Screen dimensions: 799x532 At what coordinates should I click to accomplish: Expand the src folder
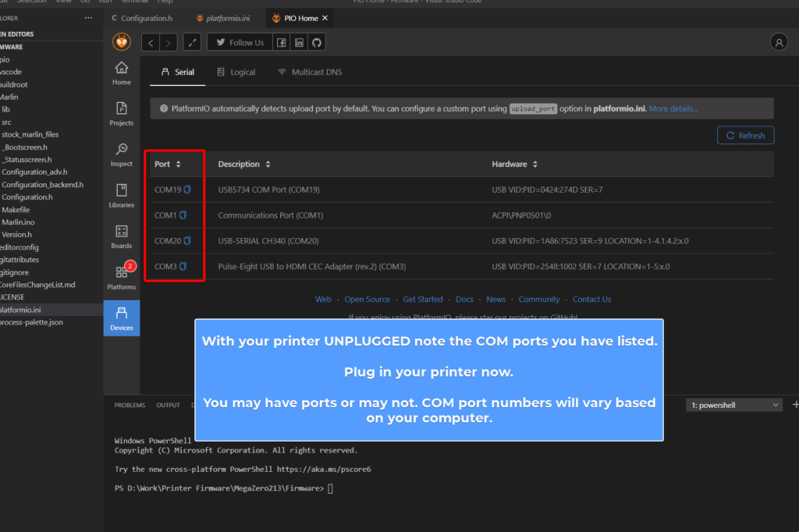pos(51,122)
